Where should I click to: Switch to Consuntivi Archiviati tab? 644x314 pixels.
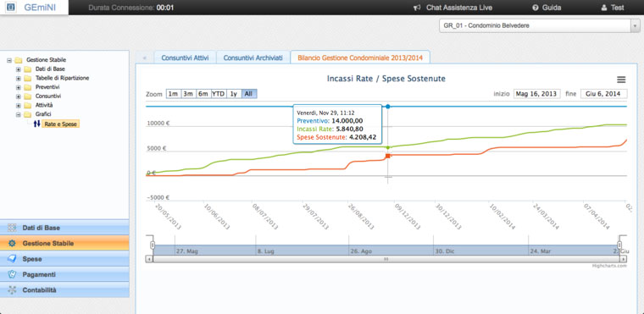(253, 58)
